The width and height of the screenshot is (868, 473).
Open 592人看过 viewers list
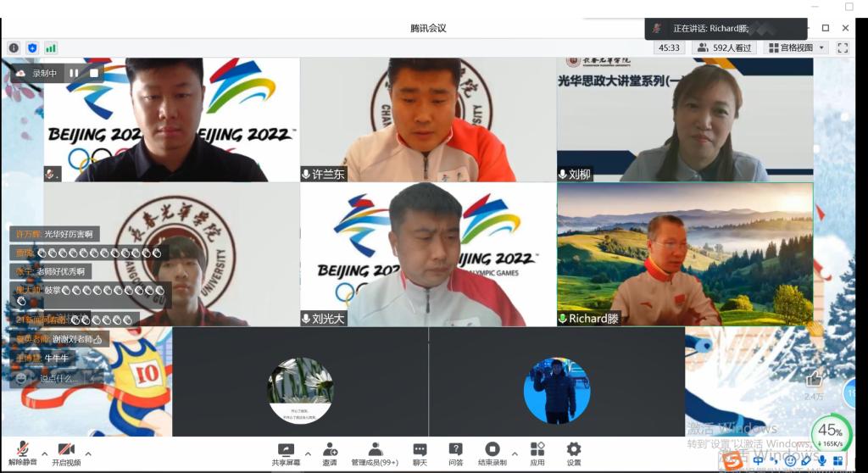coord(724,48)
